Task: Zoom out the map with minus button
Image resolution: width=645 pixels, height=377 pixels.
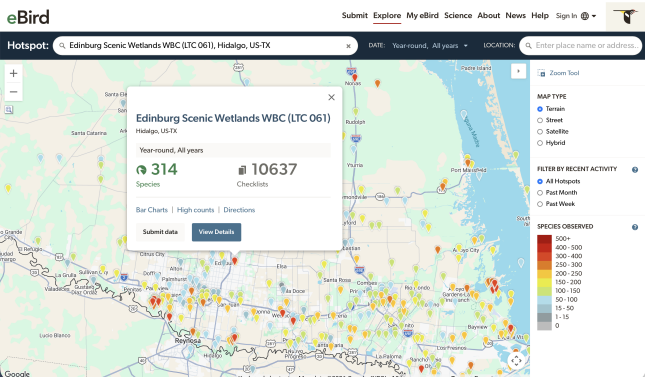Action: 14,92
